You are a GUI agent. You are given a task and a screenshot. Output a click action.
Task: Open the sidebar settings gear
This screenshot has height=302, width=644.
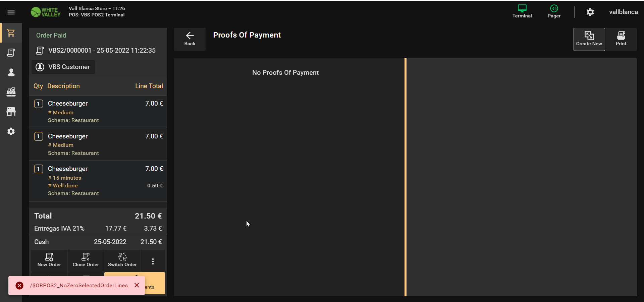[x=11, y=131]
